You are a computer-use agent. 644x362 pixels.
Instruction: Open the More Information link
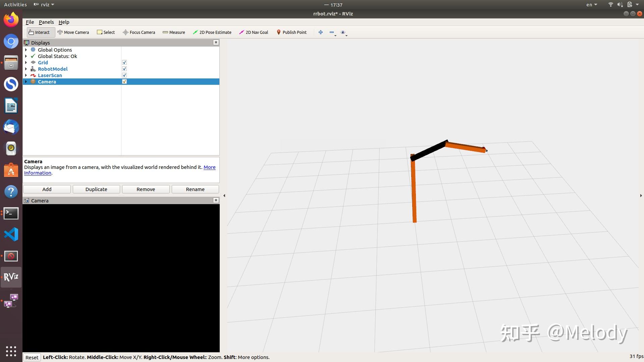209,167
